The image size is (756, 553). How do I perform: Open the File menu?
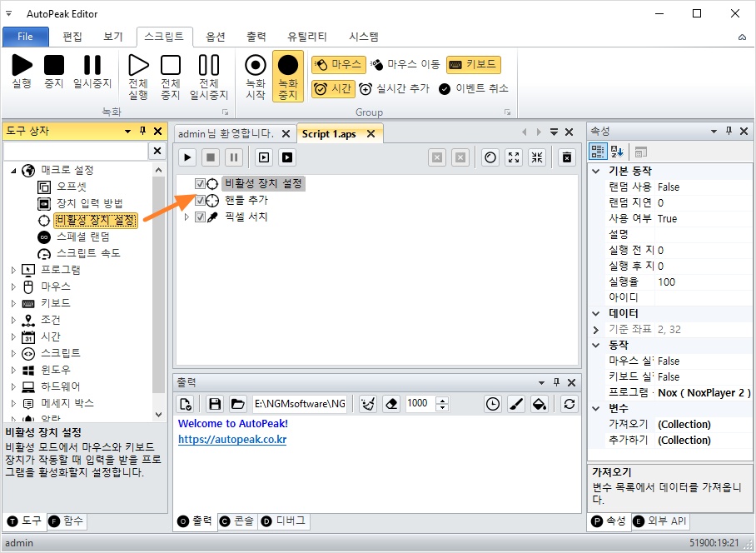[26, 37]
